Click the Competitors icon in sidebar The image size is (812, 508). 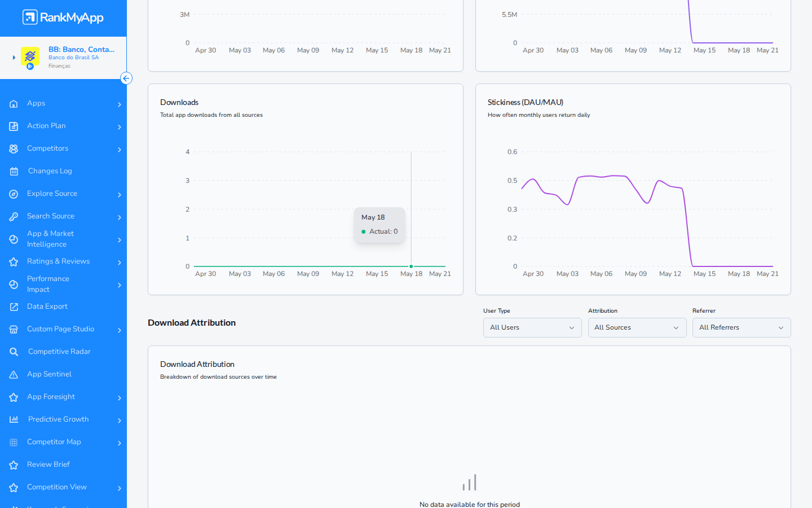click(14, 149)
